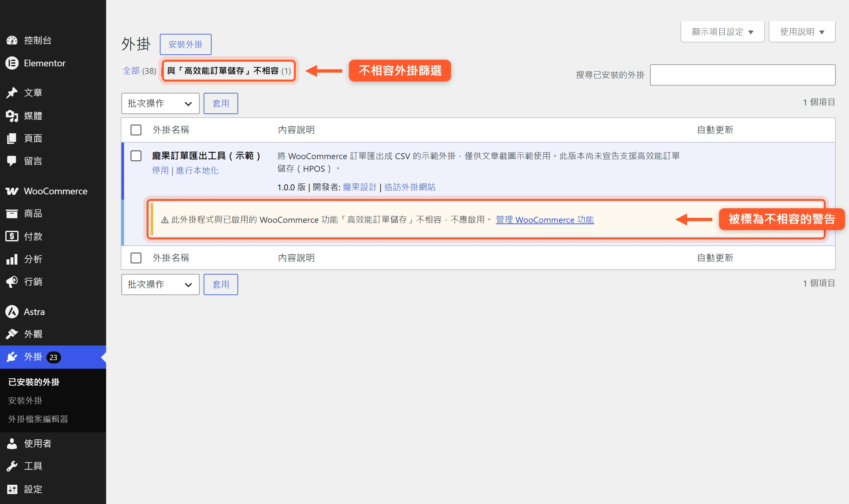Show 全部 (38) plugins filter
Screen dimensions: 849x504
click(139, 71)
